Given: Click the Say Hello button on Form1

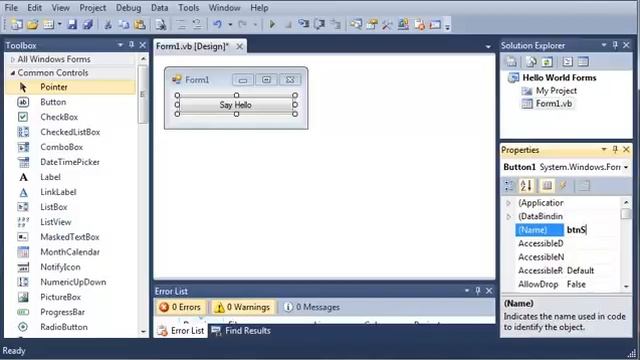Looking at the screenshot, I should click(236, 105).
